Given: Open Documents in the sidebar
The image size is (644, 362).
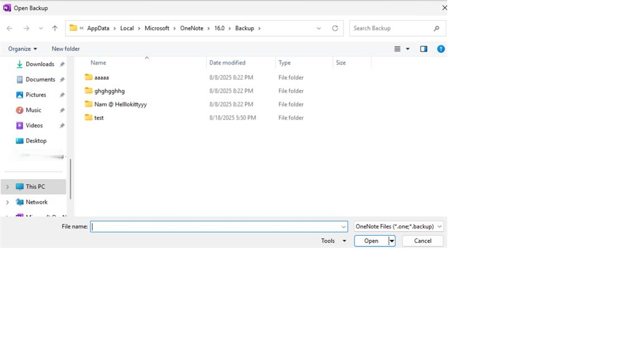Looking at the screenshot, I should coord(40,79).
